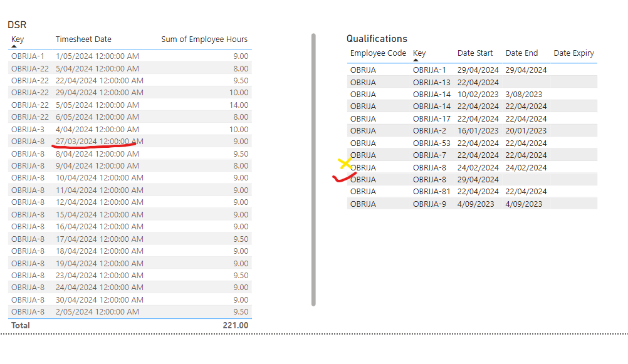
Task: Select Date End 3/08/2023 cell
Action: pos(523,95)
